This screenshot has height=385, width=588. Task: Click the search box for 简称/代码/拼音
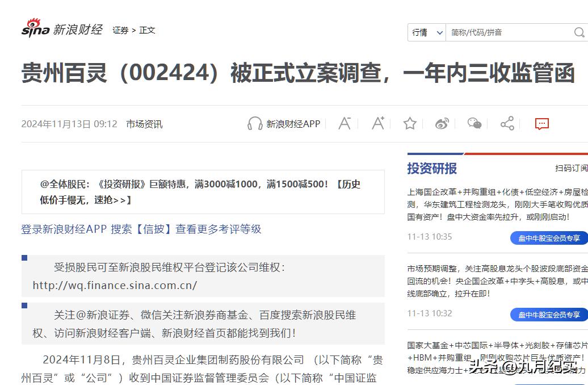(508, 32)
